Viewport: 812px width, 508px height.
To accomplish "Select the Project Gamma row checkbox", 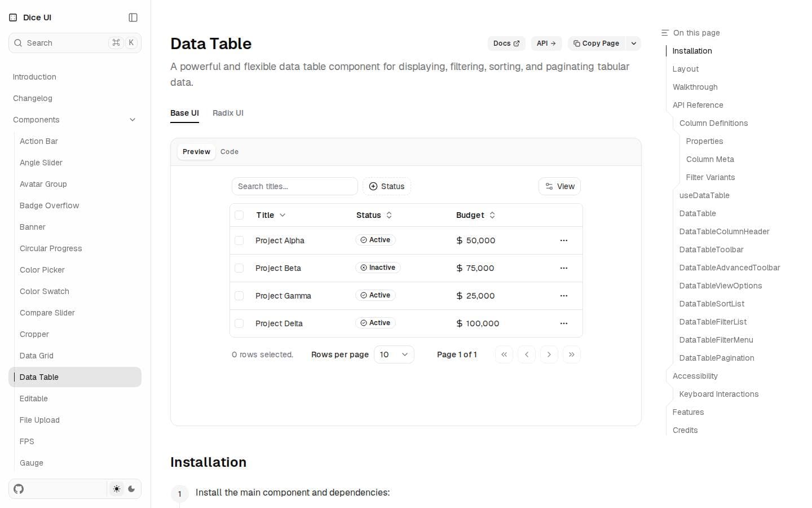I will 239,296.
